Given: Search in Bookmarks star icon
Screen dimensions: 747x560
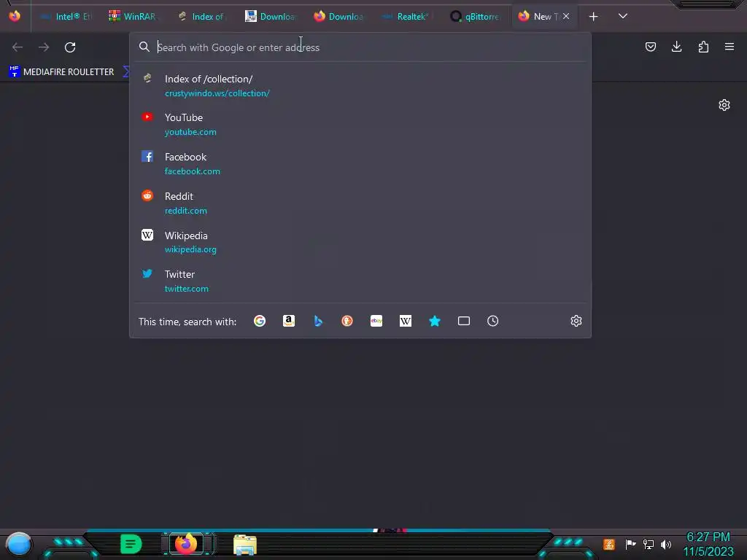Looking at the screenshot, I should pyautogui.click(x=435, y=321).
